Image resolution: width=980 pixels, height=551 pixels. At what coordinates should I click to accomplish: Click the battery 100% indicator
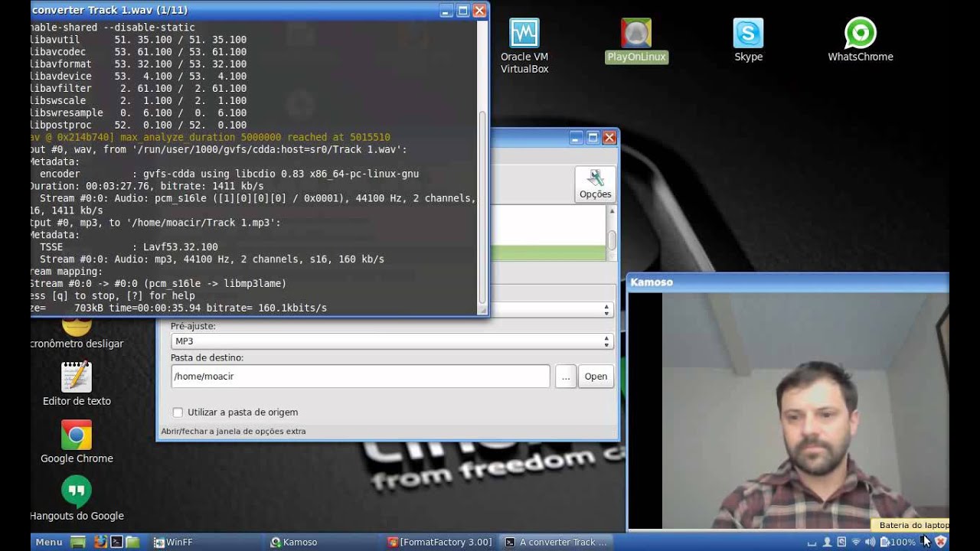pos(897,542)
